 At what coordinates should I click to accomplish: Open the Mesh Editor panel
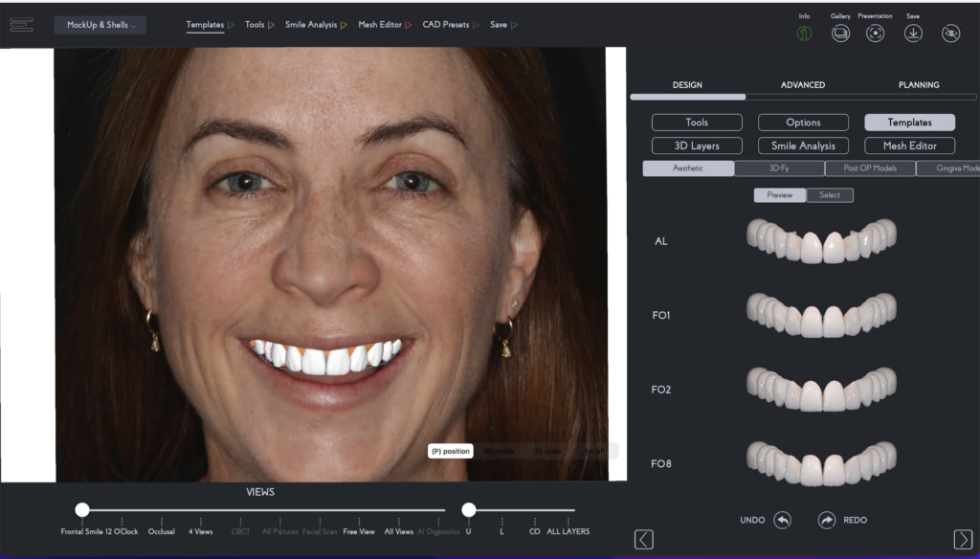pos(909,145)
